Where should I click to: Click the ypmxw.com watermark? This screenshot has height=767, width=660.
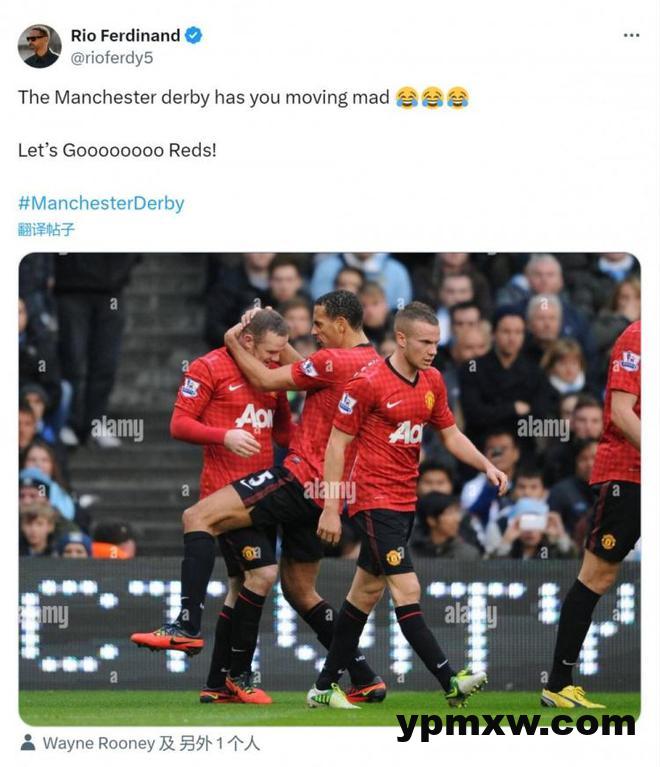[516, 724]
